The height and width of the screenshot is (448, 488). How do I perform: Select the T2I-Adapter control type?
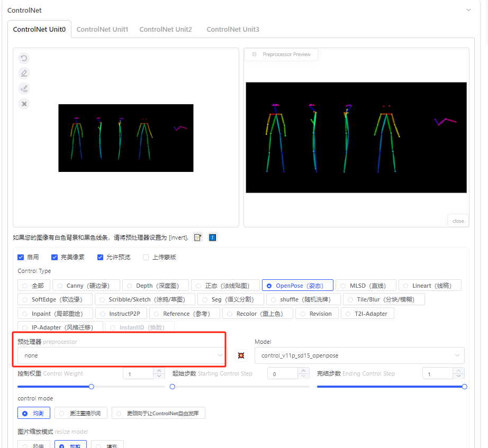pos(367,314)
